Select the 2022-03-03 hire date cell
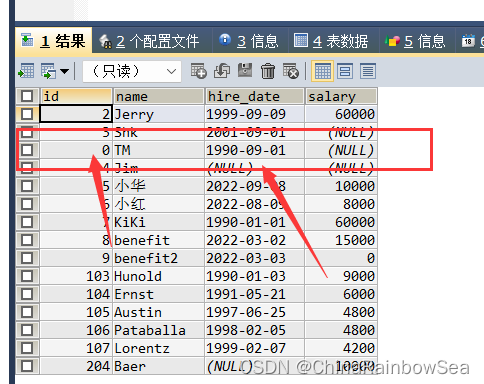Image resolution: width=484 pixels, height=384 pixels. (x=255, y=258)
